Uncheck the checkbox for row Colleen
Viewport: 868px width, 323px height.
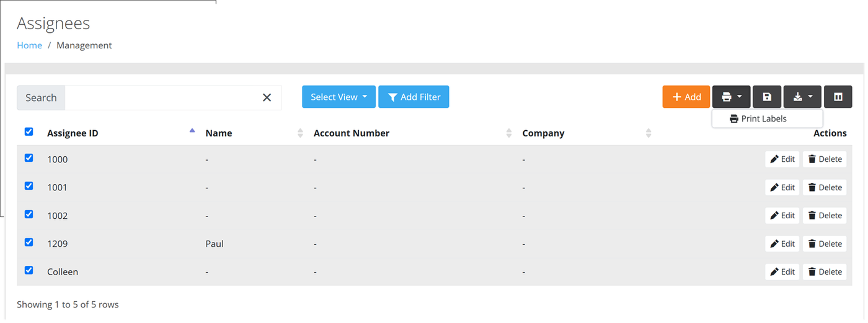[29, 270]
